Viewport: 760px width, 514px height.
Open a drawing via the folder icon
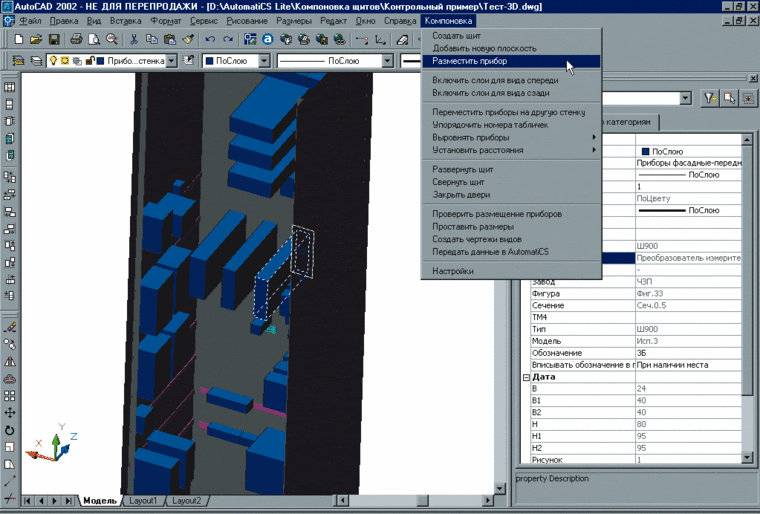[x=36, y=40]
